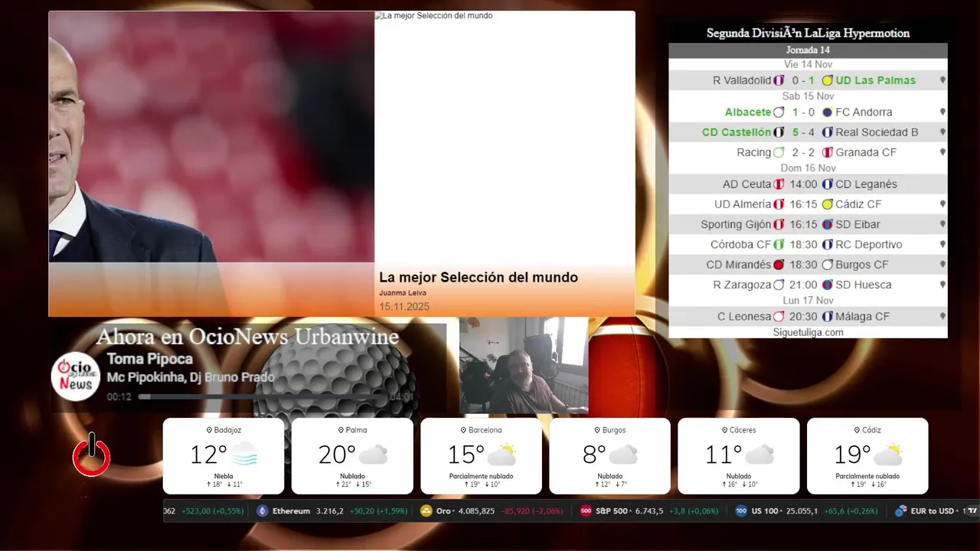Select the Jornada 14 header
Screen dimensions: 980x551
click(808, 51)
